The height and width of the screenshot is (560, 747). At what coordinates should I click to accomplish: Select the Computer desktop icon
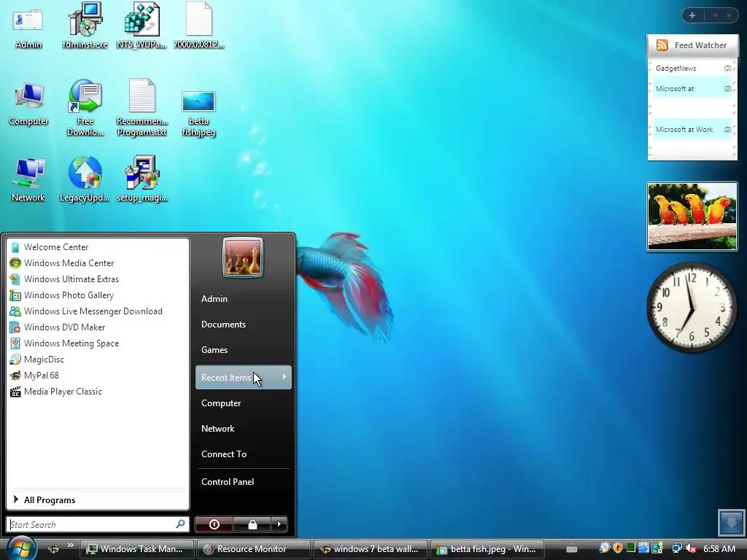[28, 104]
